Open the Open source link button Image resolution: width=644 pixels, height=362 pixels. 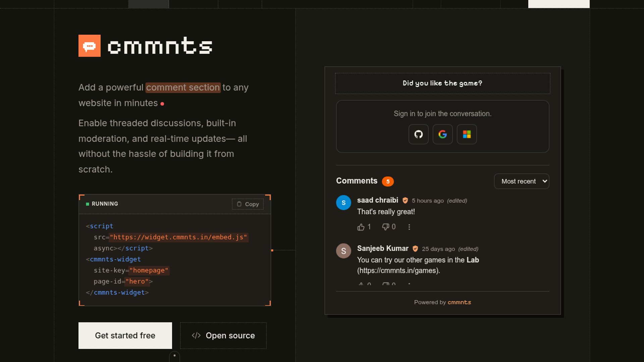223,336
